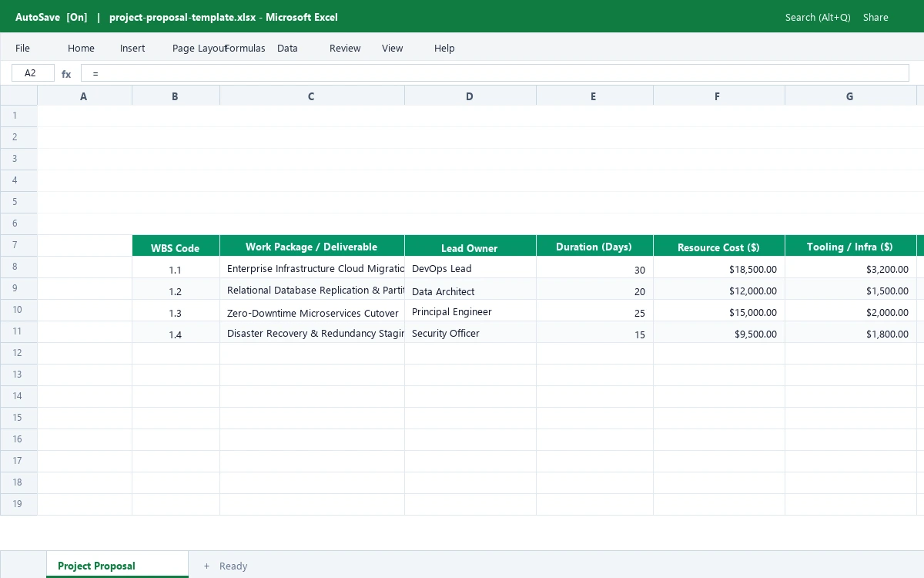The image size is (924, 578).
Task: Select the Project Proposal sheet tab
Action: click(117, 565)
